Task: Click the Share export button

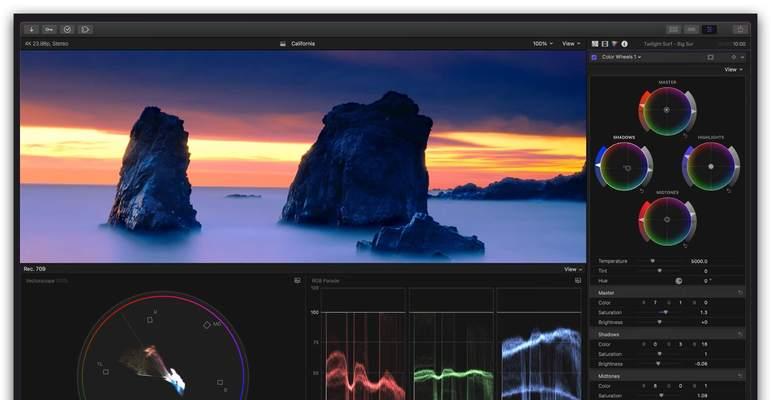Action: pyautogui.click(x=740, y=30)
